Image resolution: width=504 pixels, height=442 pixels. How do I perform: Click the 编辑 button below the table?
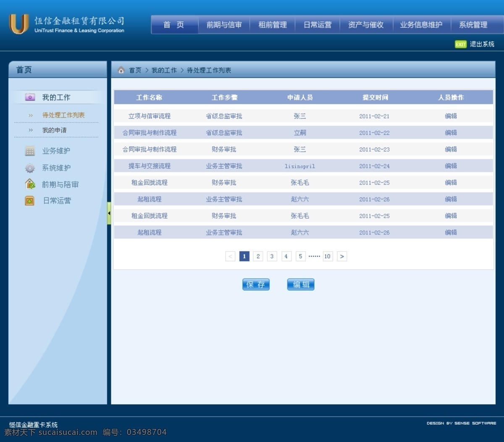301,284
